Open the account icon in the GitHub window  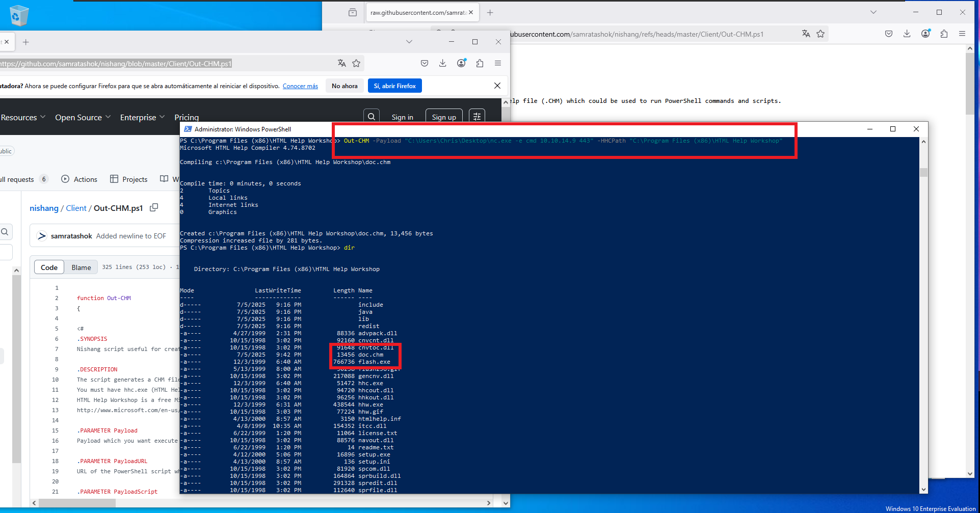[462, 63]
